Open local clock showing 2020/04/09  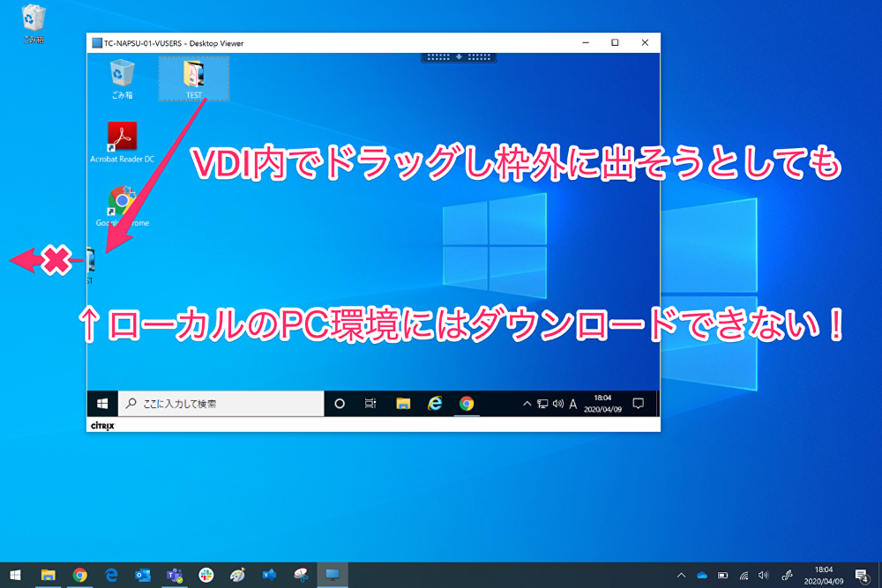(824, 576)
